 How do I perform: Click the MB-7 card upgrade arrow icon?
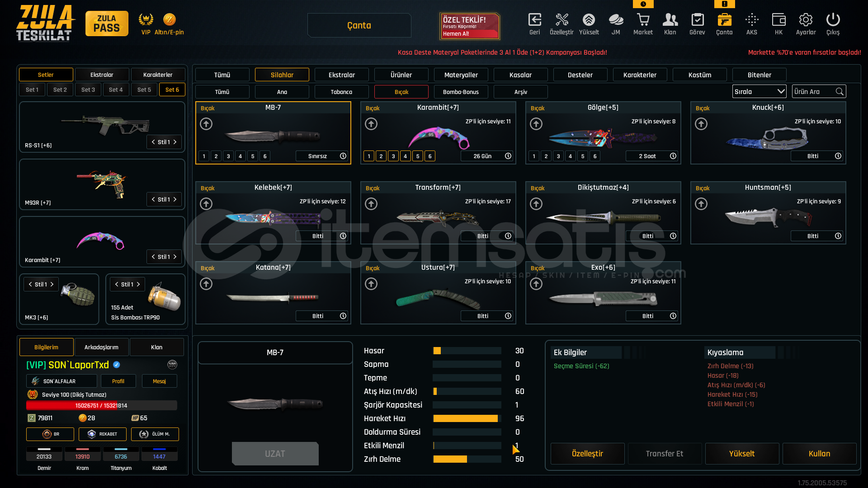click(x=206, y=124)
